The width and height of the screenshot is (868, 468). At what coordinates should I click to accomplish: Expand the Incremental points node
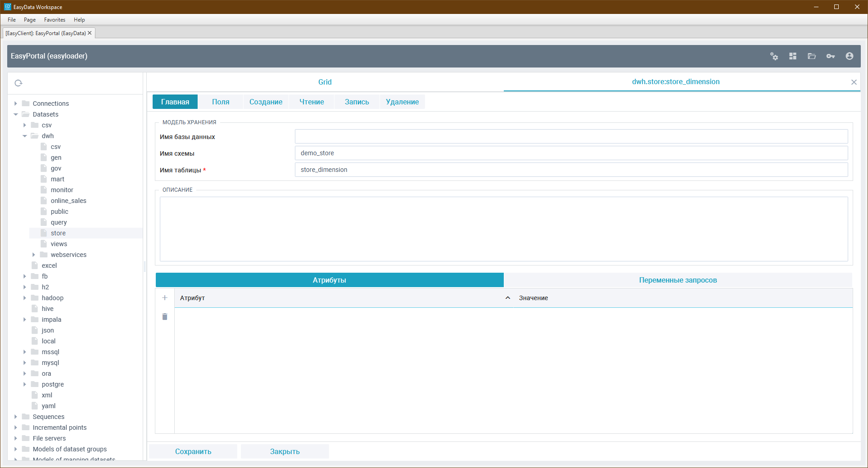[16, 427]
